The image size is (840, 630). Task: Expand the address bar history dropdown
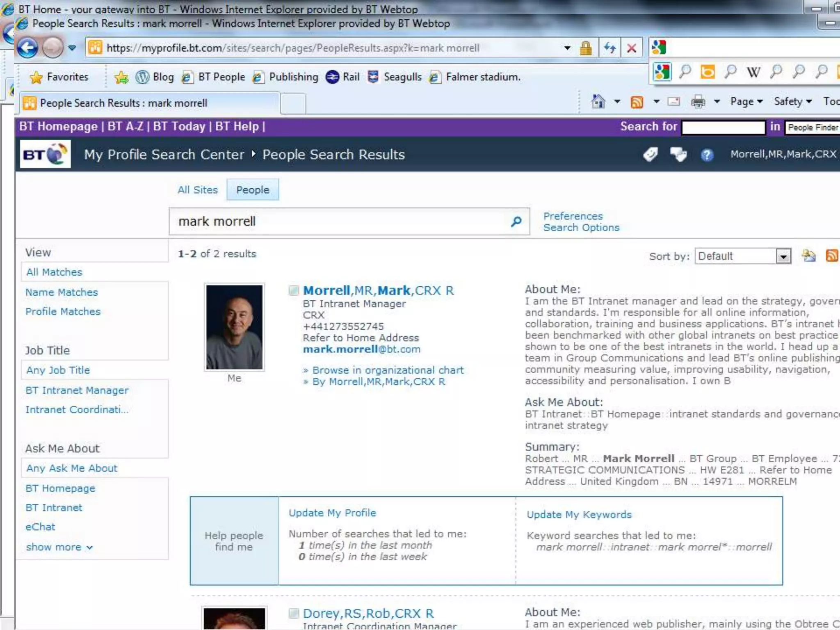(x=567, y=48)
